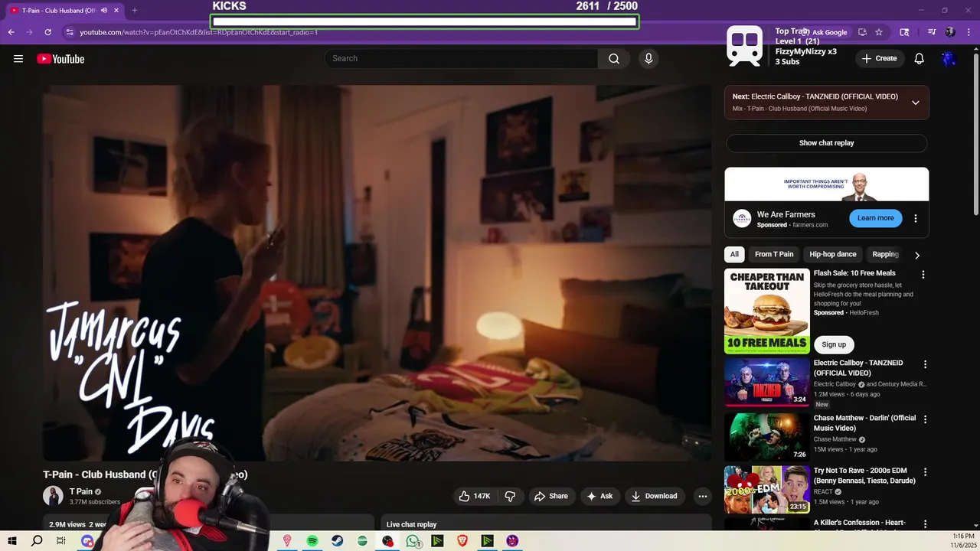Viewport: 980px width, 551px height.
Task: Install YouTube app from address bar icon
Action: (x=862, y=32)
